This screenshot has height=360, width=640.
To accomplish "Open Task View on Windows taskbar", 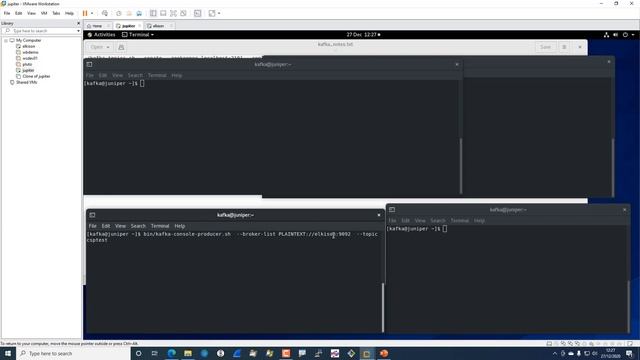I will [x=155, y=353].
